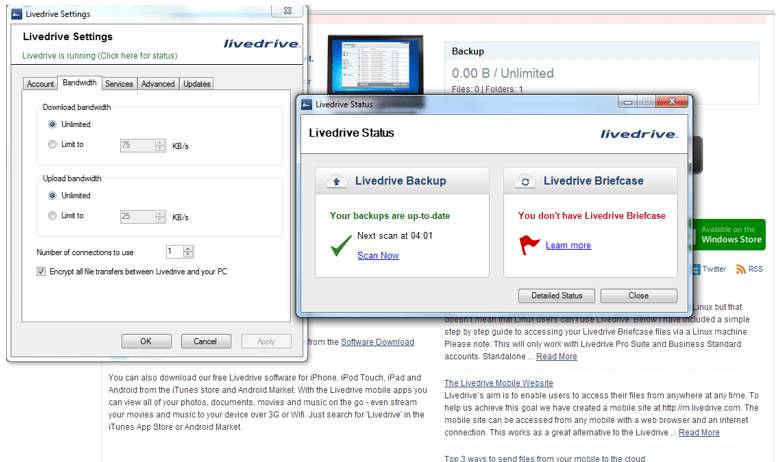Switch to the Account tab
Viewport: 783px width, 462px height.
40,84
